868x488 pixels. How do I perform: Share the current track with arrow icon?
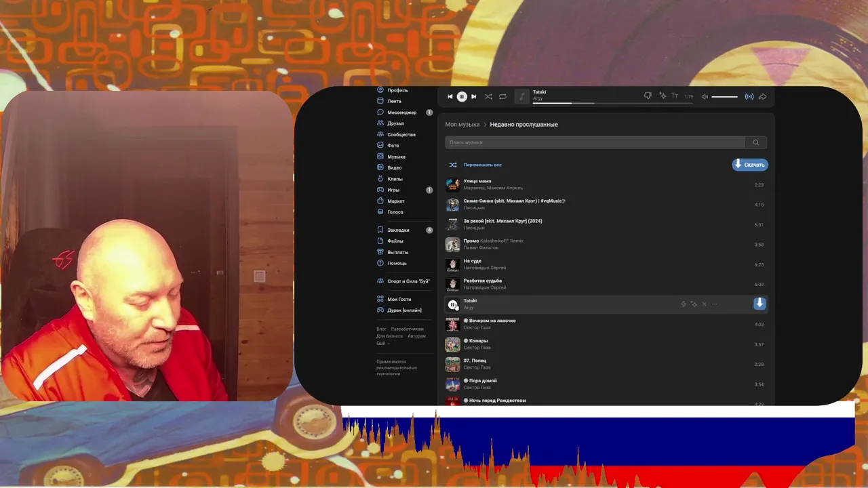pyautogui.click(x=763, y=96)
